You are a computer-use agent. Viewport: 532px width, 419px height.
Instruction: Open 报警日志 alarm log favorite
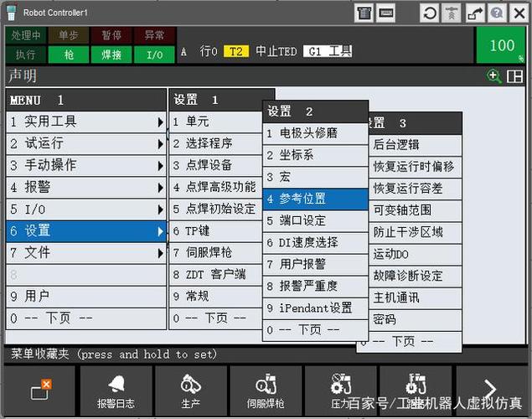pos(116,391)
